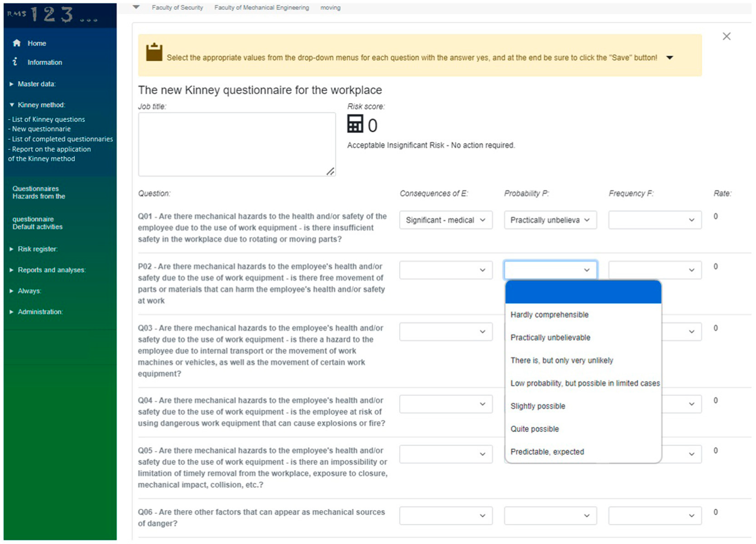Choose 'Predictable, expected' probability option
The height and width of the screenshot is (544, 756).
coord(547,452)
